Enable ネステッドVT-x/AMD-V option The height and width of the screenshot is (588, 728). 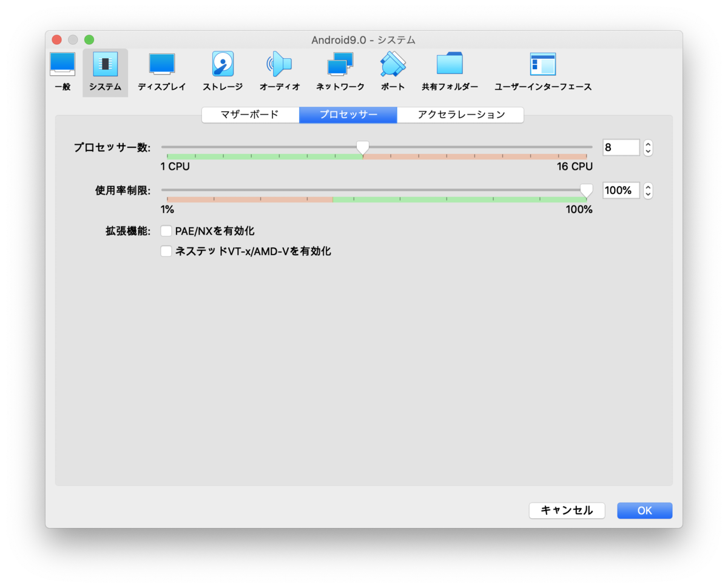pyautogui.click(x=166, y=251)
